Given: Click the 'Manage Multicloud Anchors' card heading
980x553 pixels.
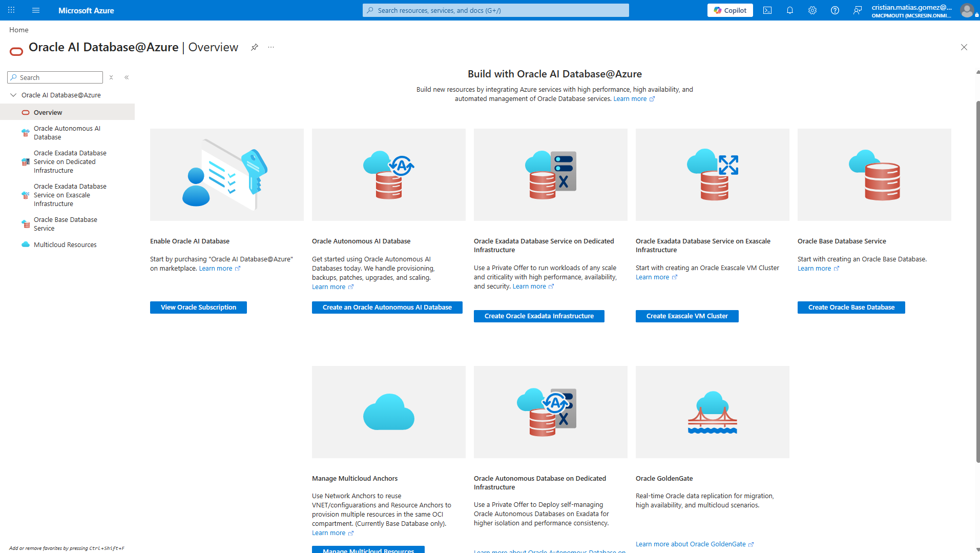Looking at the screenshot, I should [x=355, y=478].
